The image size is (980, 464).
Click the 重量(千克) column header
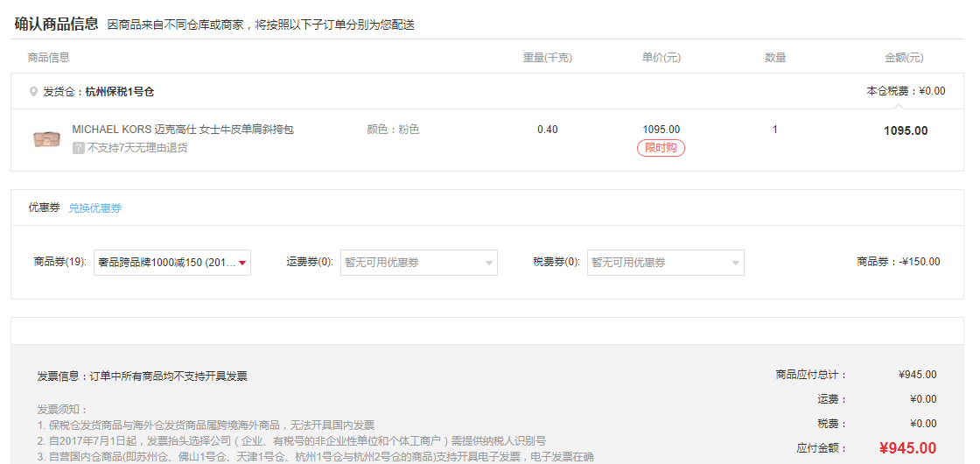[x=548, y=58]
